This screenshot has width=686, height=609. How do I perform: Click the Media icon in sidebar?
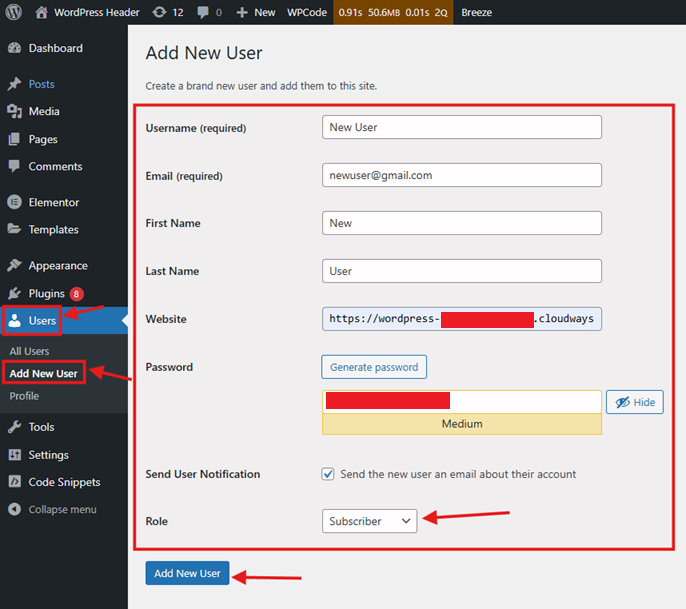(14, 111)
